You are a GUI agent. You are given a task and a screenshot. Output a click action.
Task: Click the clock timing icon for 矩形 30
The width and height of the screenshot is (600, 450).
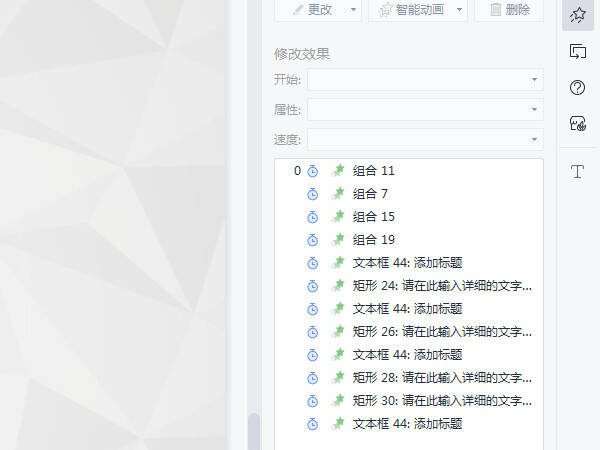[x=313, y=401]
